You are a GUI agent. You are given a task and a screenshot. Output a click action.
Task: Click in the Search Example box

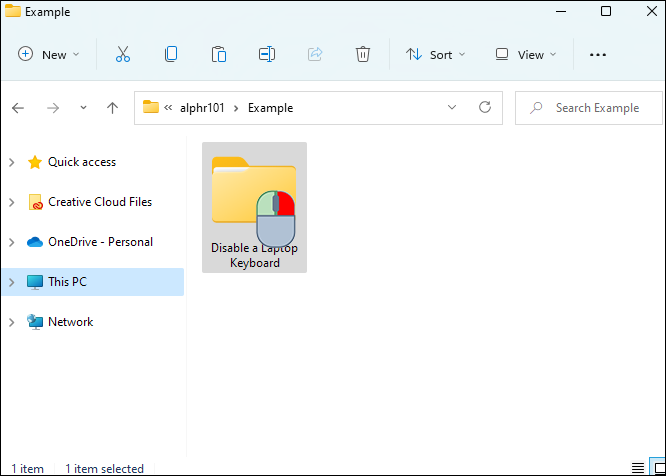click(x=589, y=108)
